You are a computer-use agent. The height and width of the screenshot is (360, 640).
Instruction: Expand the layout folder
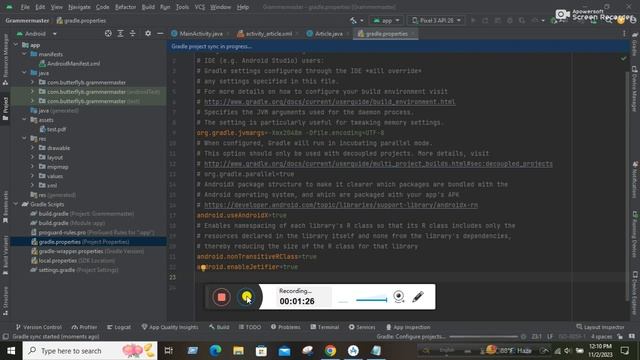33,157
